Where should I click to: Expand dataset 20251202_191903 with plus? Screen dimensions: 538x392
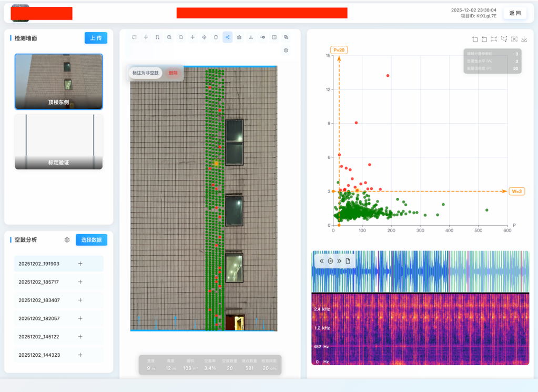point(80,264)
